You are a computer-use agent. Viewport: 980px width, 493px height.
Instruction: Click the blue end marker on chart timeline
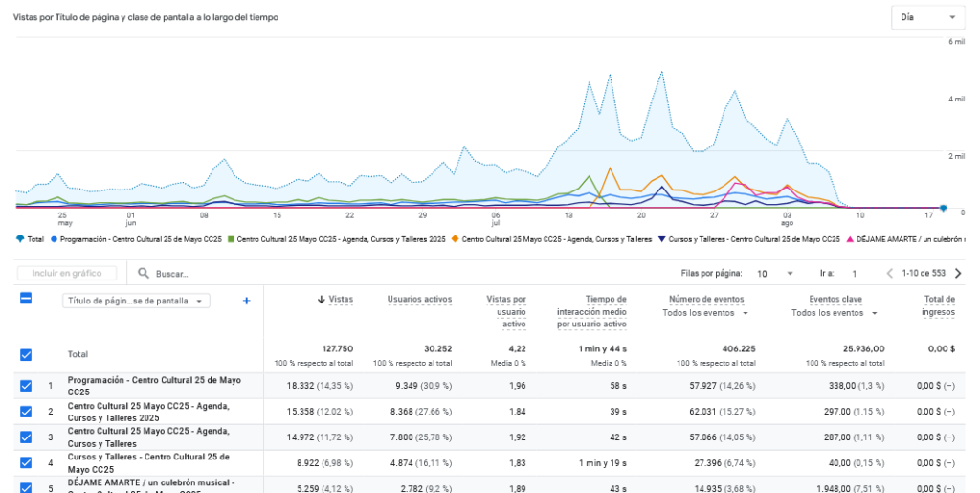pos(944,208)
